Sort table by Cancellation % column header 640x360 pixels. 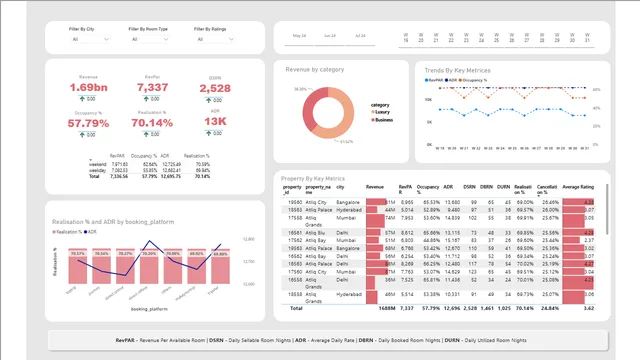pos(547,189)
